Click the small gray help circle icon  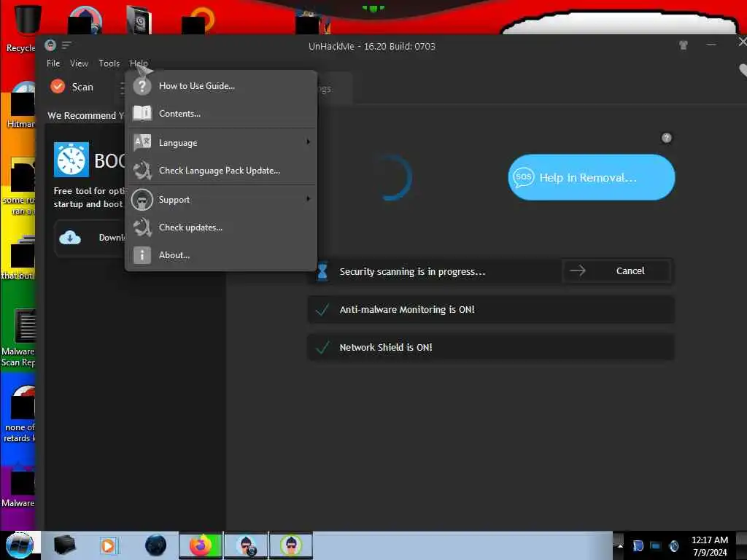(667, 138)
